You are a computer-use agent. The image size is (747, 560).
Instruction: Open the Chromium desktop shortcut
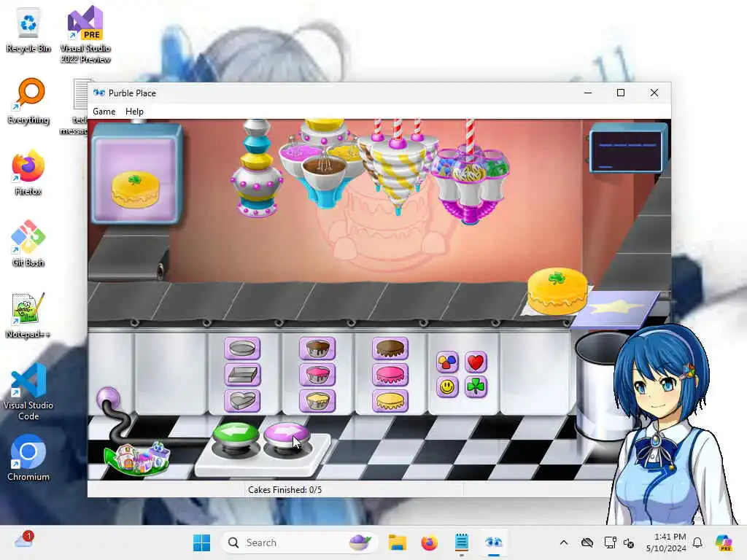point(28,458)
